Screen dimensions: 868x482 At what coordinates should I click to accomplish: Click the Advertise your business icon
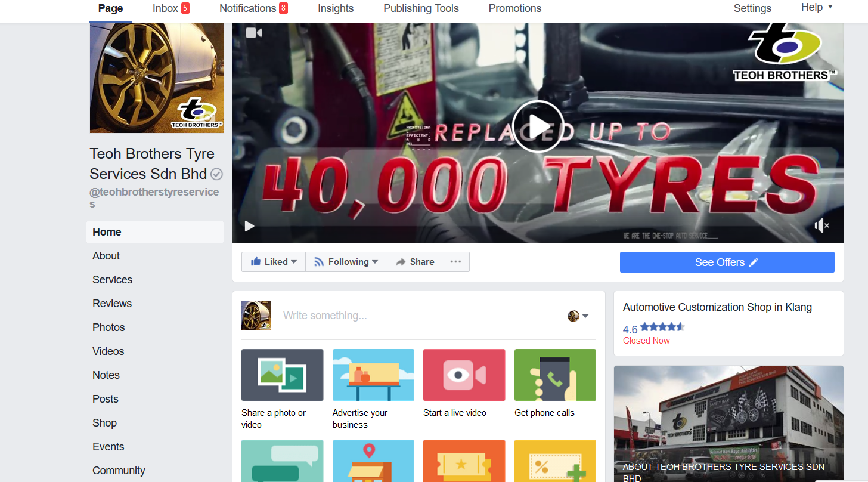click(373, 375)
